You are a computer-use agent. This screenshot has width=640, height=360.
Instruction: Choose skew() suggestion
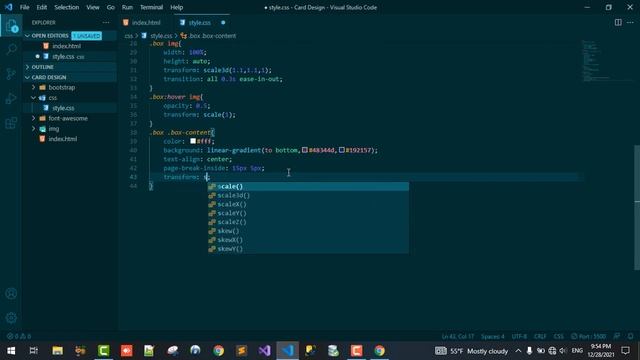click(x=308, y=231)
